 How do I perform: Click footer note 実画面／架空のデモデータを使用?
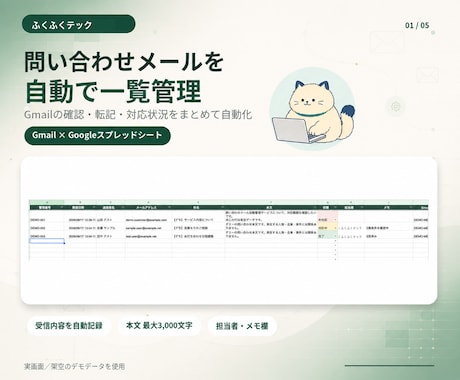pos(74,366)
